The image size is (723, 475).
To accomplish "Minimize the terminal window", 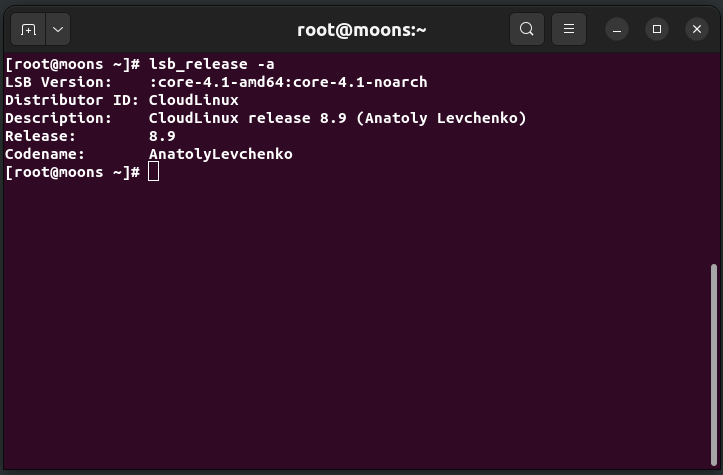I will coord(616,30).
